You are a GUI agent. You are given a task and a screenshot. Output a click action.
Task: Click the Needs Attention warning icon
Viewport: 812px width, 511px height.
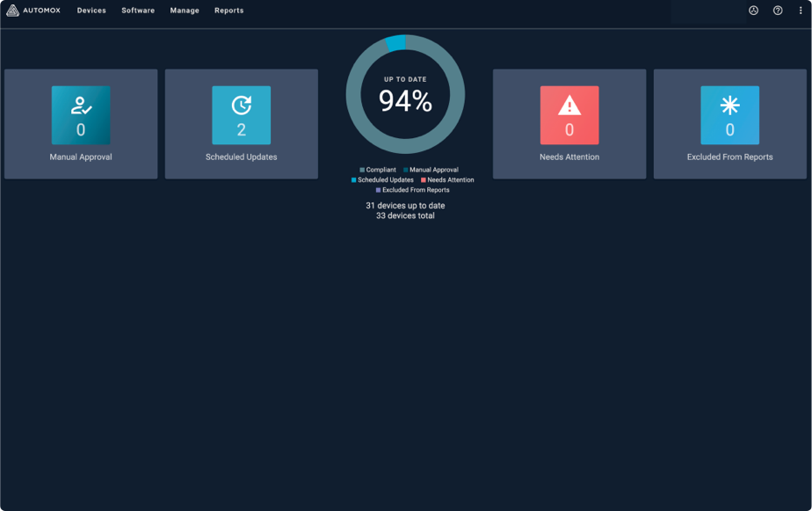(569, 106)
